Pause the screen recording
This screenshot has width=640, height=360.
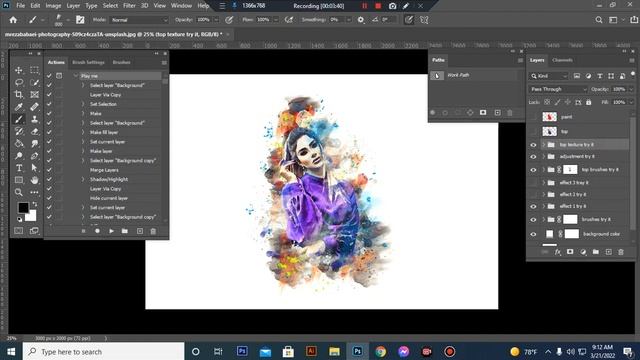tap(364, 6)
